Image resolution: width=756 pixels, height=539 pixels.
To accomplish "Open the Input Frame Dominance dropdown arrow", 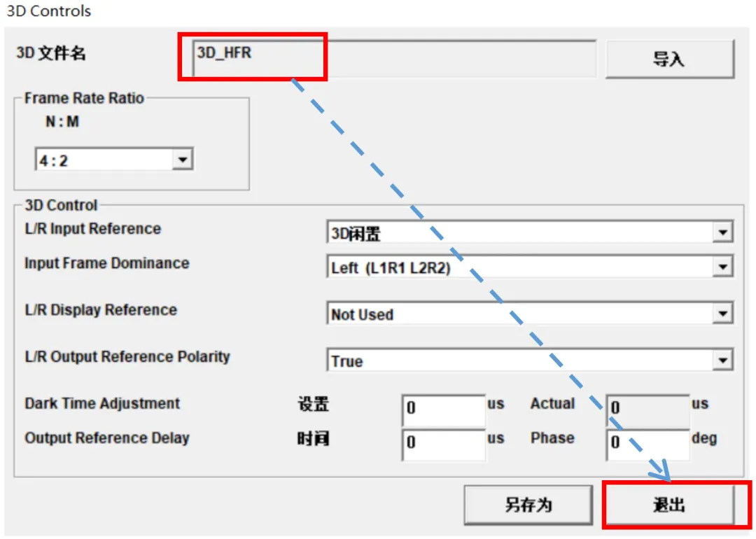I will coord(722,267).
